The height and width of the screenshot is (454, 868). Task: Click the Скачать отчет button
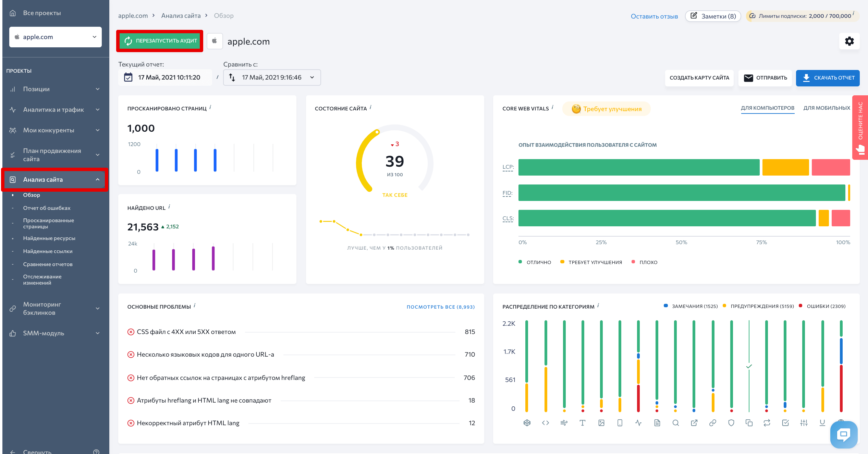pyautogui.click(x=828, y=78)
